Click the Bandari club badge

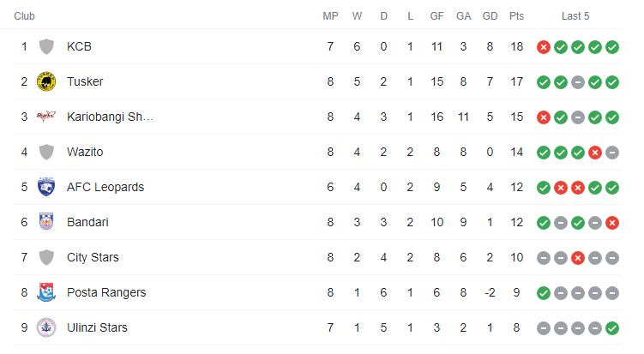[46, 222]
